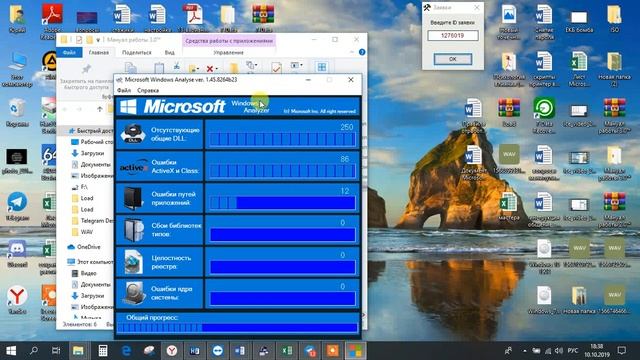Show hidden tray icons arrow
This screenshot has height=360, width=640.
click(524, 351)
